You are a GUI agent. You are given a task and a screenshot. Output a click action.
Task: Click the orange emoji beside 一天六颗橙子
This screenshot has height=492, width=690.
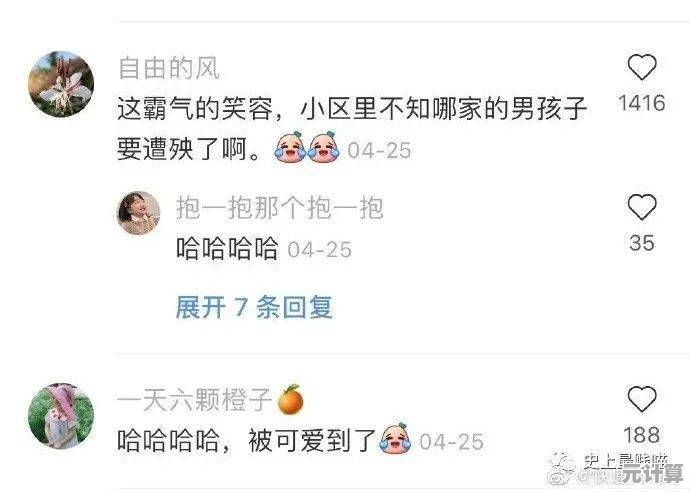tap(291, 400)
